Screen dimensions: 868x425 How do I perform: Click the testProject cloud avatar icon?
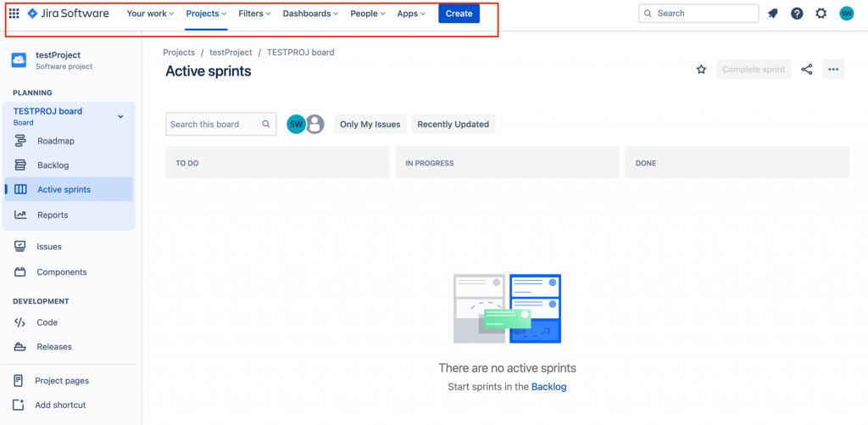19,60
